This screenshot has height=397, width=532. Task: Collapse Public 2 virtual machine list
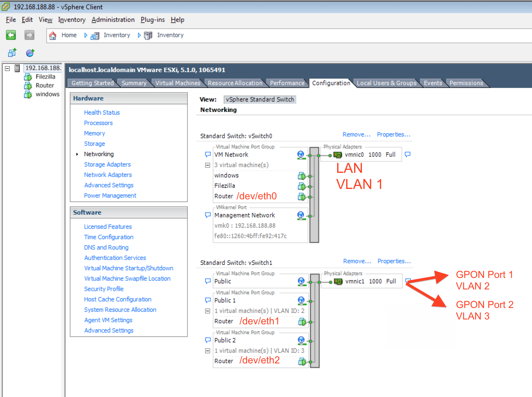(208, 351)
